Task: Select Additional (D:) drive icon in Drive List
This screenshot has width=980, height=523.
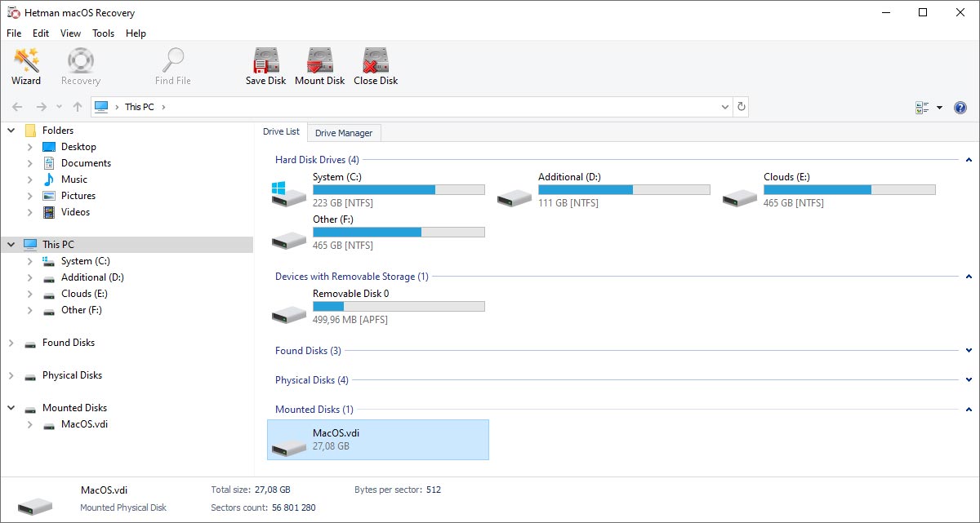Action: point(514,197)
